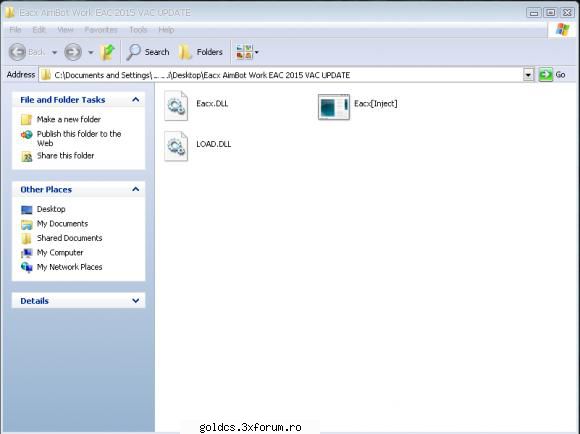
Task: Open the Search toolbar button
Action: (148, 52)
